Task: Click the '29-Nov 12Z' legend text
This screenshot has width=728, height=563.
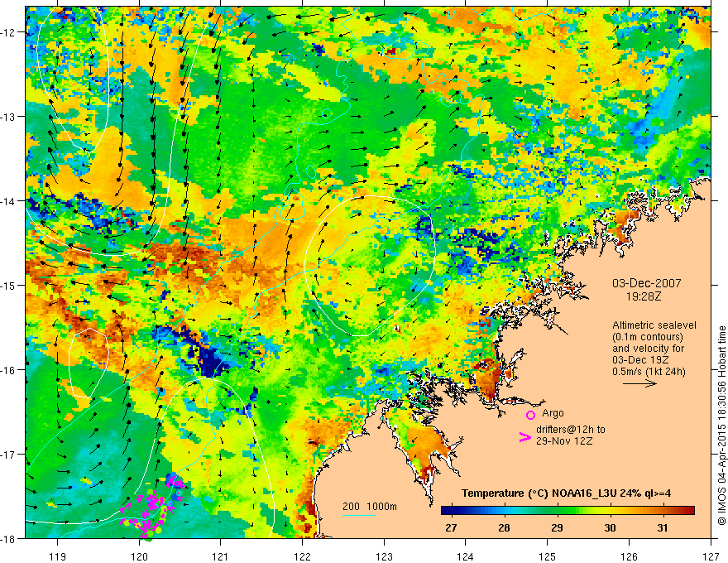Action: click(564, 440)
